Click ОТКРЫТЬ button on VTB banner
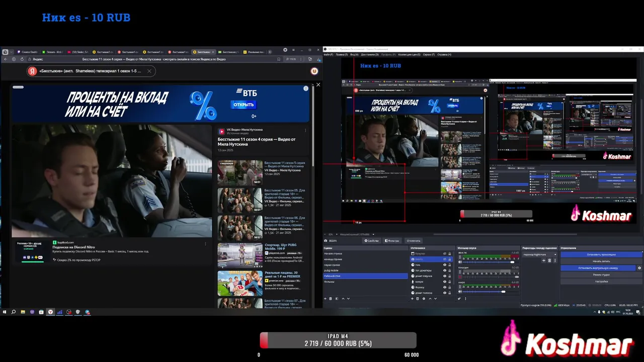Screen dimensions: 644x362 tap(244, 105)
